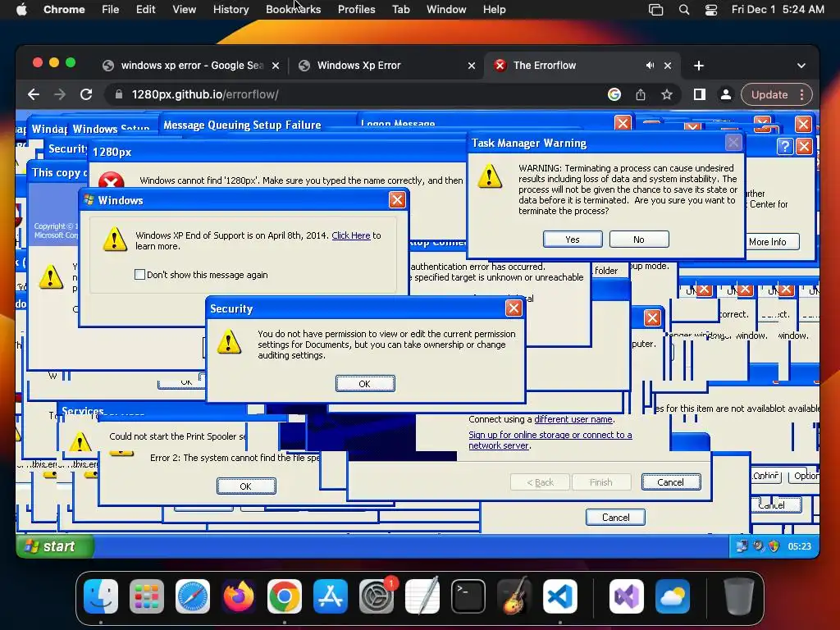Screen dimensions: 840x630
Task: Expand the Chrome tab search chevron
Action: point(801,66)
